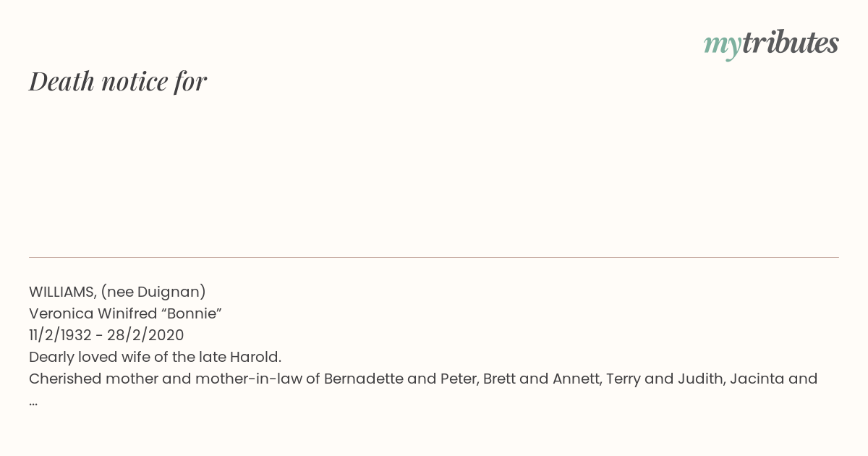This screenshot has height=456, width=868.
Task: Click the dark "tributes" part of logo
Action: (791, 43)
